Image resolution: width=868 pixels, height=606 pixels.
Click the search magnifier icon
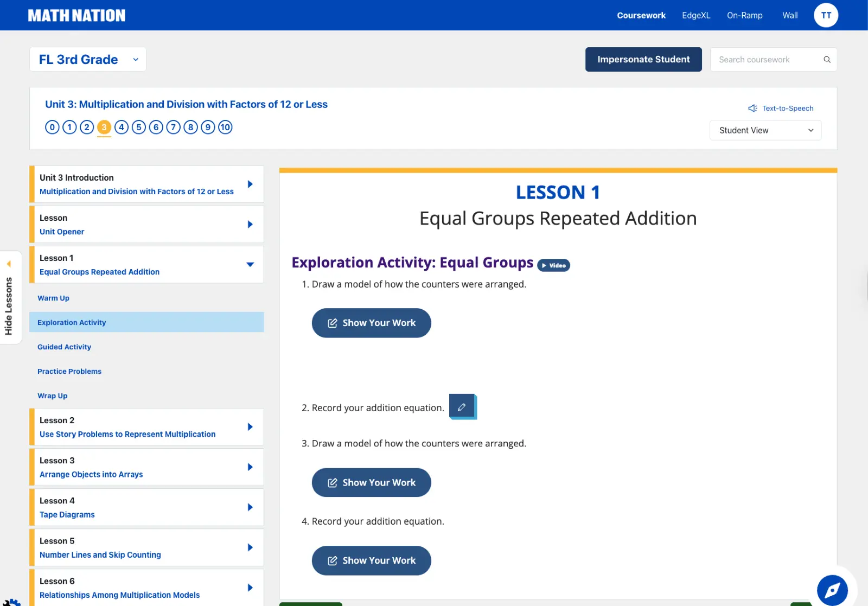[827, 60]
